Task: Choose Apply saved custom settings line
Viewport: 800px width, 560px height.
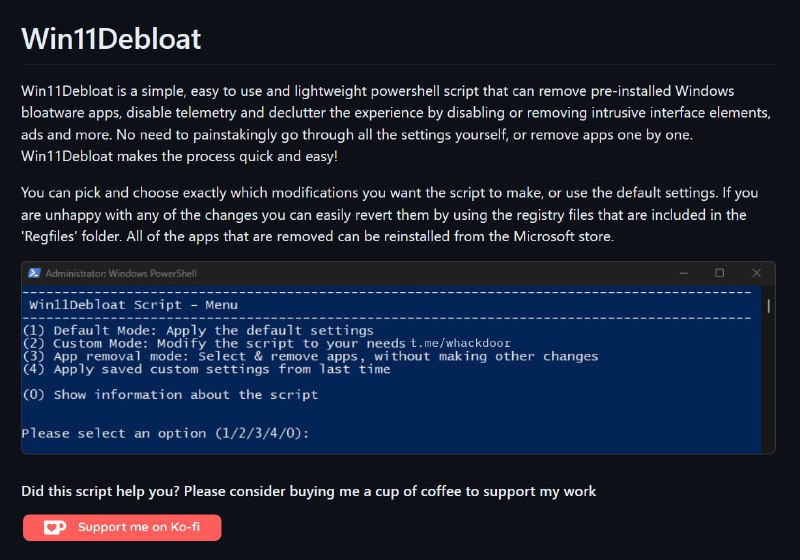Action: point(206,369)
